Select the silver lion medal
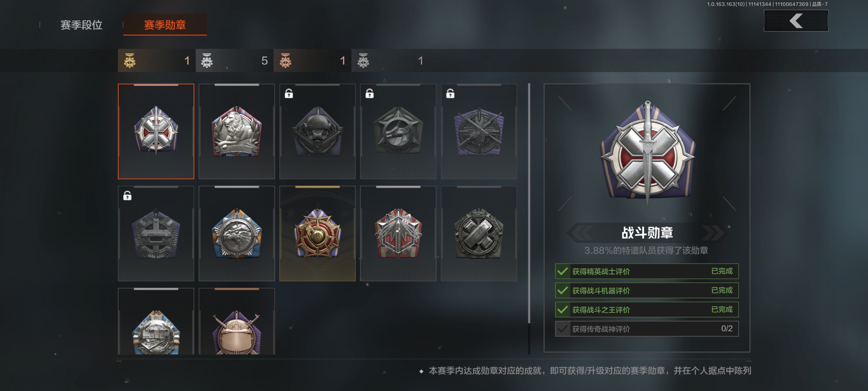The height and width of the screenshot is (391, 868). point(237,131)
